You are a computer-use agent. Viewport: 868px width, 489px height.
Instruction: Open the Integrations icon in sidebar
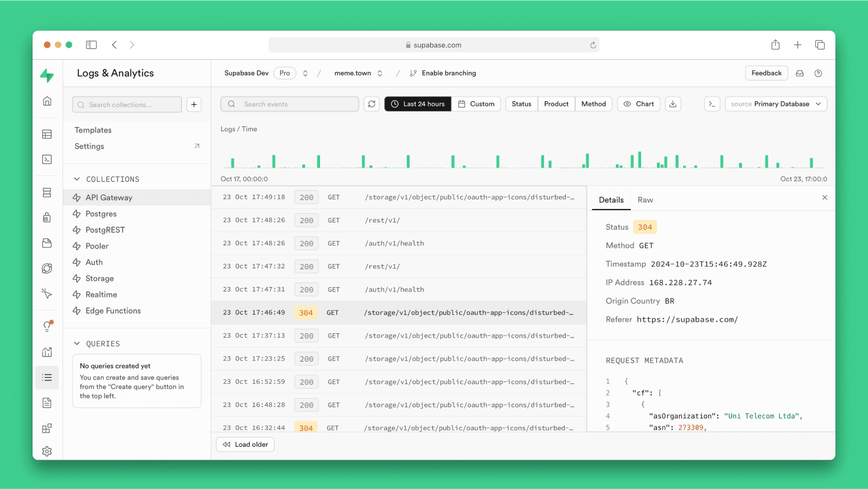tap(47, 428)
